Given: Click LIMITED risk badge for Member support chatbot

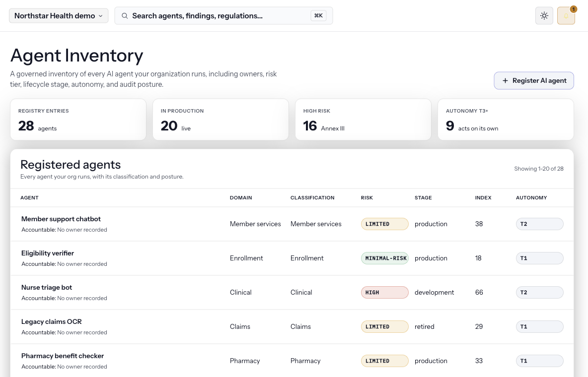Looking at the screenshot, I should 384,224.
